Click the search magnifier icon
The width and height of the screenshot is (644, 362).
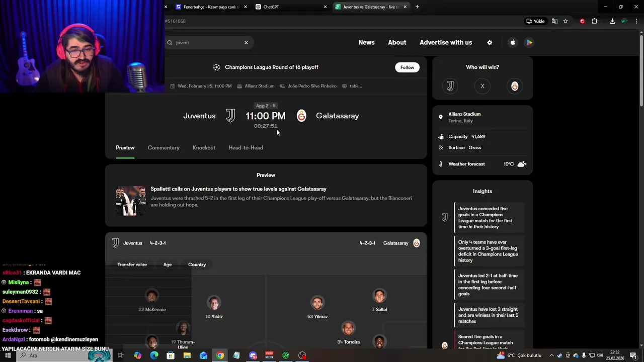[170, 43]
